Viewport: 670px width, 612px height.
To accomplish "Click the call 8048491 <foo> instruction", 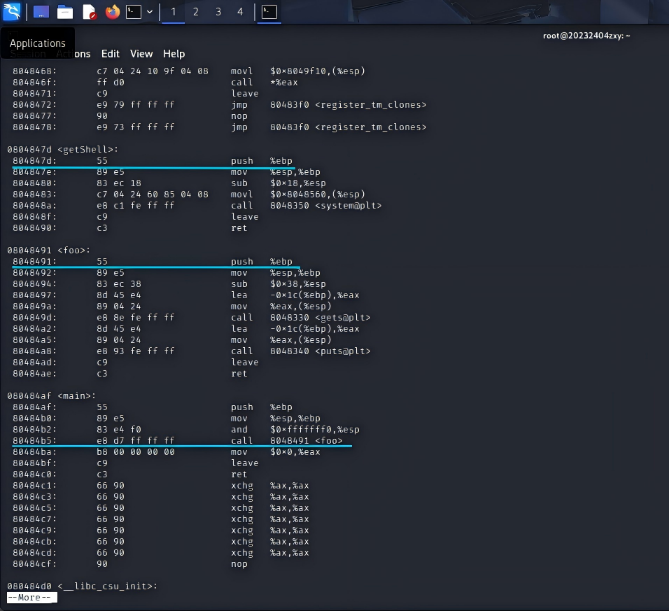I will click(x=287, y=441).
